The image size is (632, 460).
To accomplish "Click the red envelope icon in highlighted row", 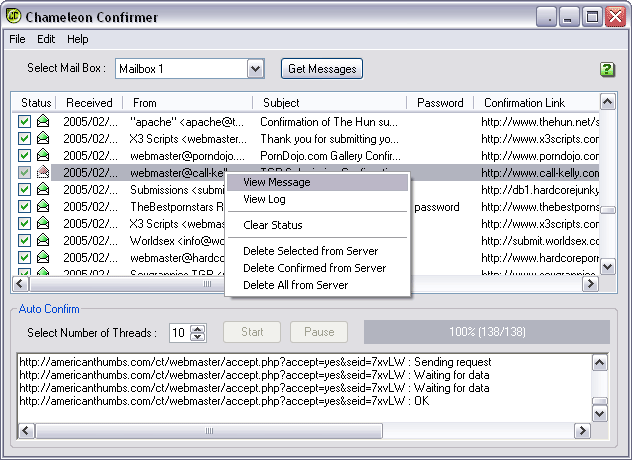I will pyautogui.click(x=44, y=173).
